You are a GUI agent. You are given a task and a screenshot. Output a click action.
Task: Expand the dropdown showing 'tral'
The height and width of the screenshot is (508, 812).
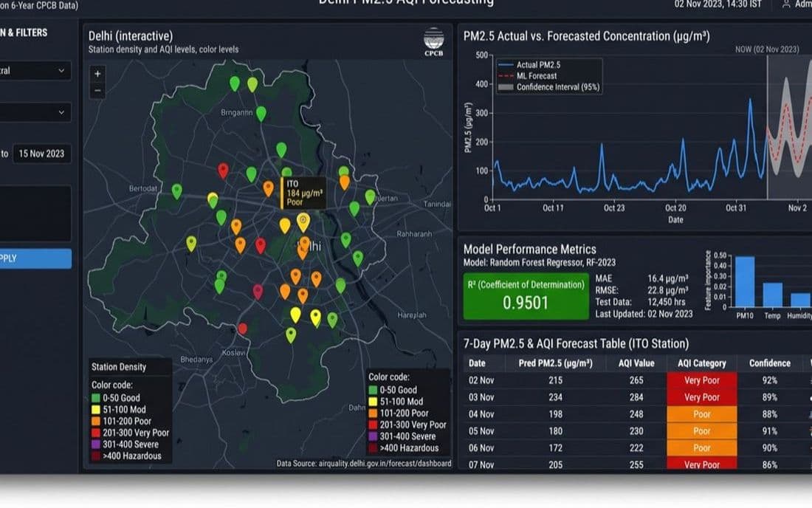coord(35,70)
